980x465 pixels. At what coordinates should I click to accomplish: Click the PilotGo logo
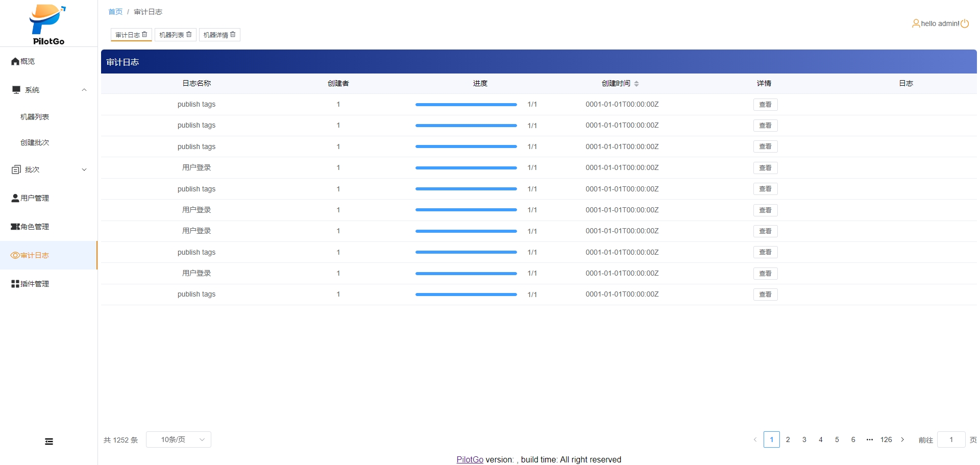tap(48, 24)
